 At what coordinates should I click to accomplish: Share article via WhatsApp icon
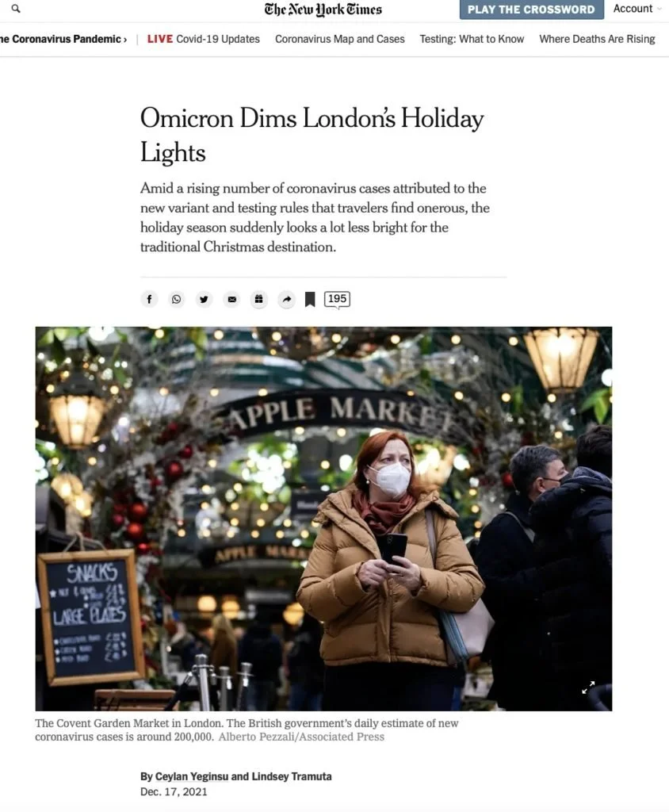(x=177, y=299)
